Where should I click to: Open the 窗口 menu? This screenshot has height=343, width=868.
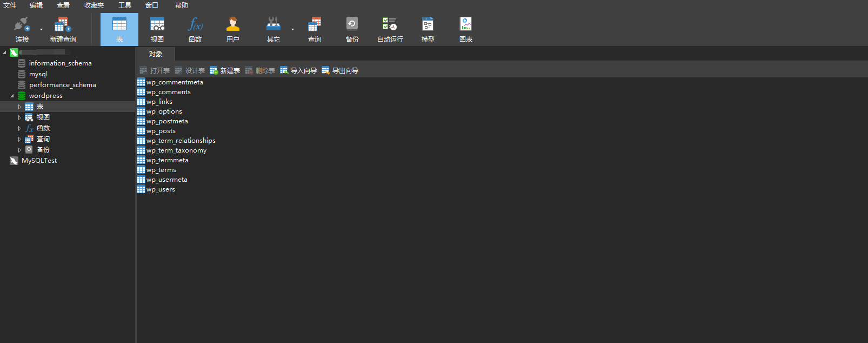(152, 5)
